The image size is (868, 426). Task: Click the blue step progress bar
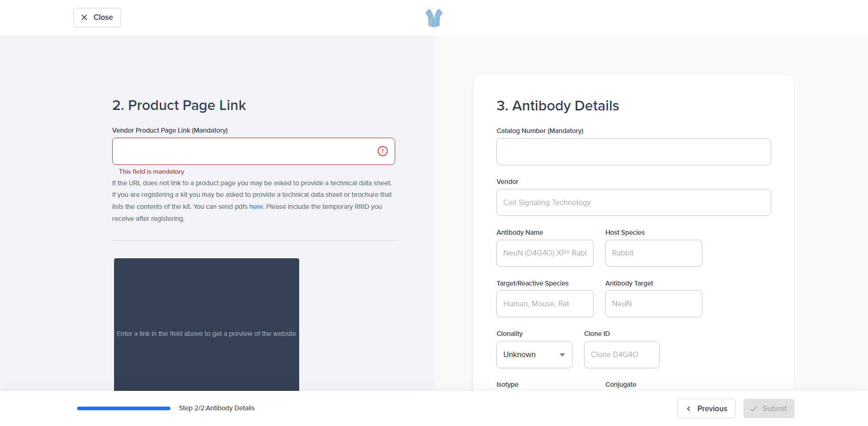tap(124, 408)
